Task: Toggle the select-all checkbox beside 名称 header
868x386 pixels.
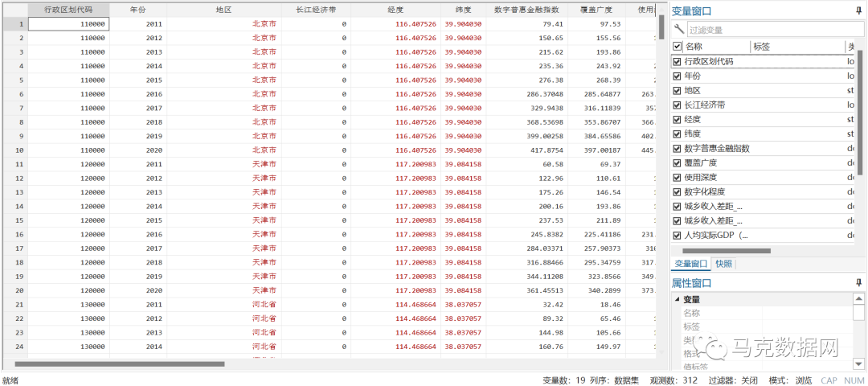Action: point(677,47)
